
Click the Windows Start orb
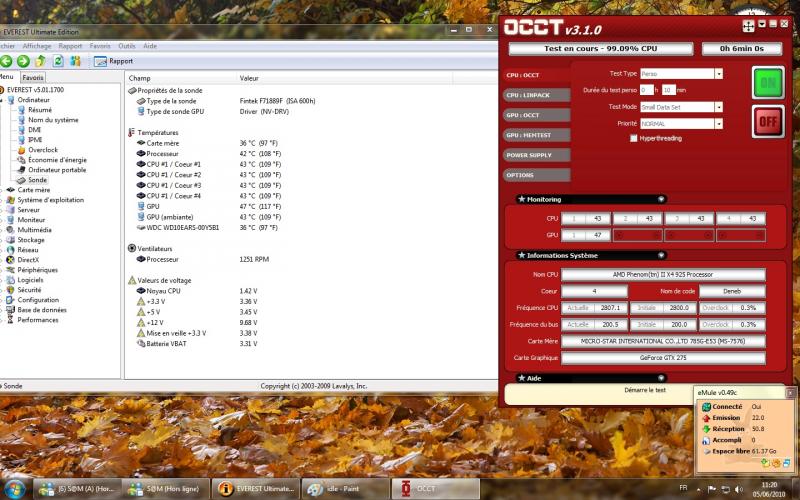coord(14,489)
